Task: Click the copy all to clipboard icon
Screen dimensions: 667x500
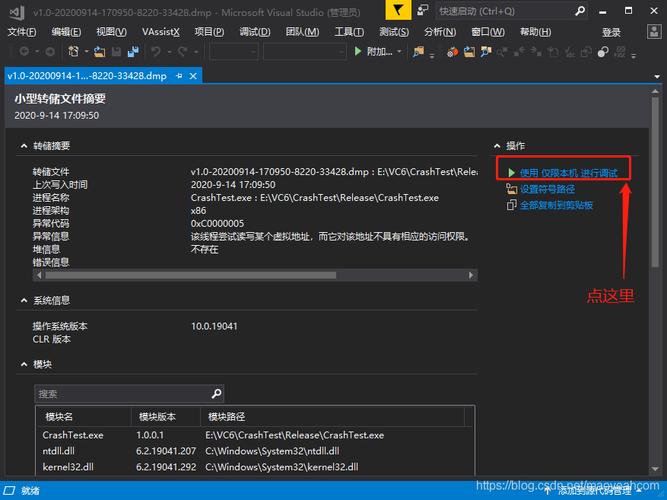Action: (x=511, y=205)
